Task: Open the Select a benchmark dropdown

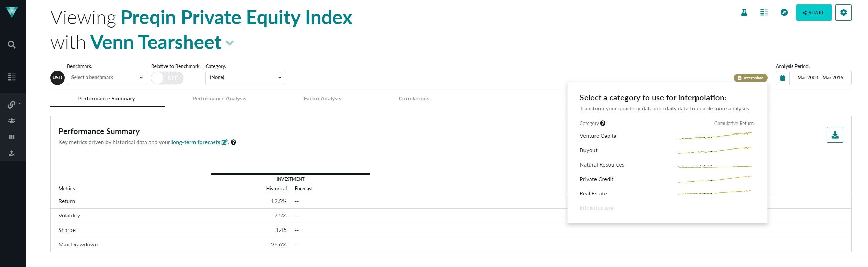Action: [x=107, y=78]
